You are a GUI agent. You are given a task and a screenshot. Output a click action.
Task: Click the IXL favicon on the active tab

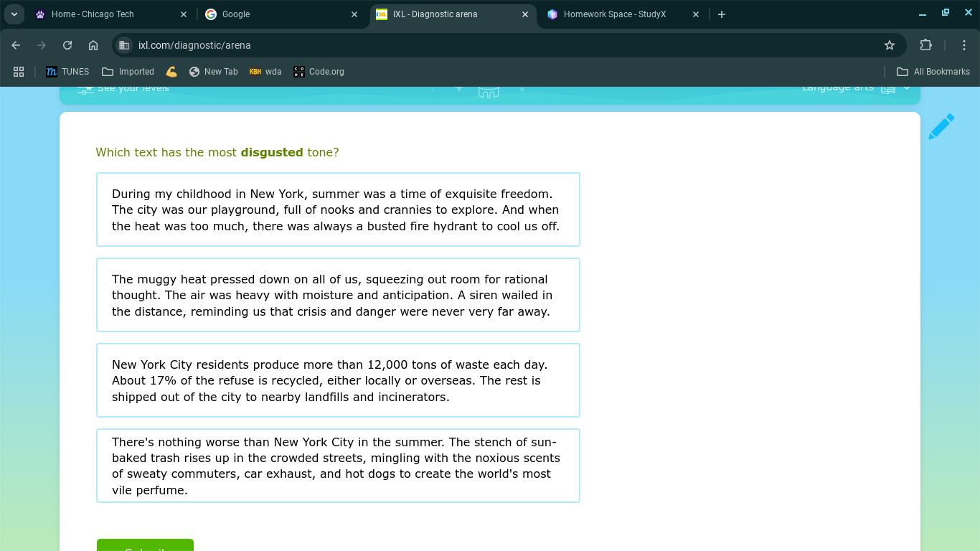(x=382, y=14)
